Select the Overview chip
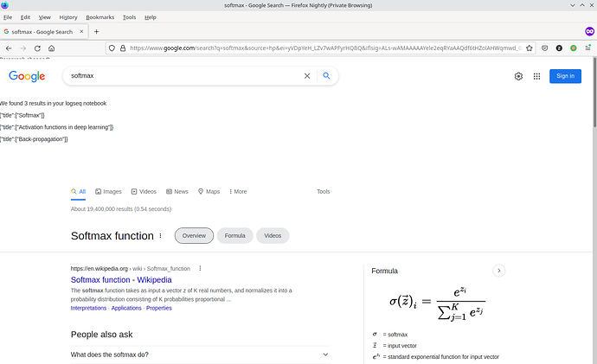 click(x=194, y=236)
